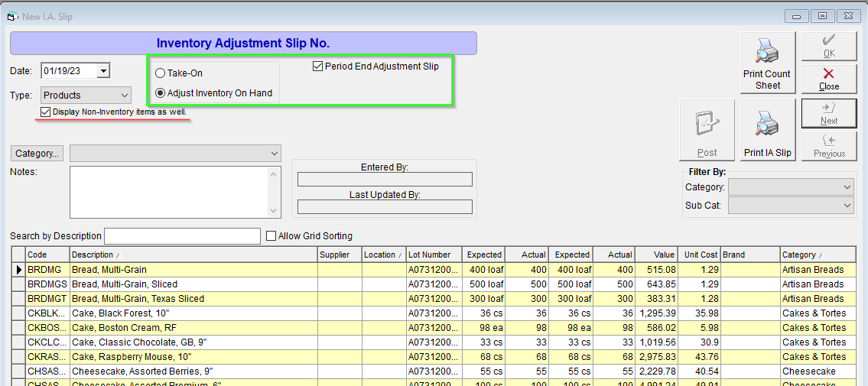Click the red X Close button
868x386 pixels.
[x=829, y=79]
